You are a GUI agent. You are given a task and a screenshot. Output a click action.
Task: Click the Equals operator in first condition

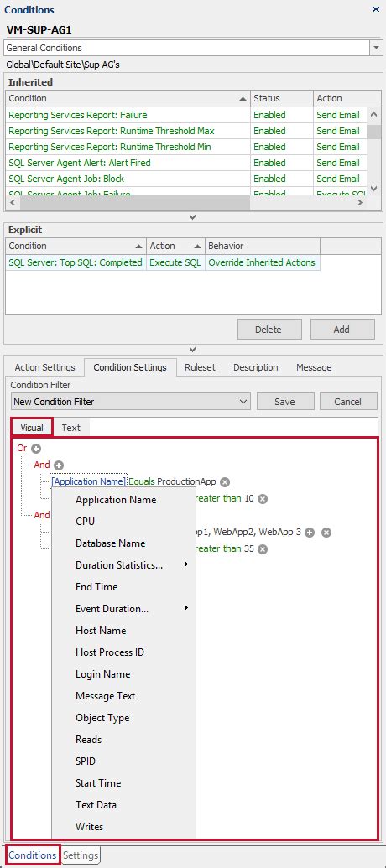tap(142, 481)
